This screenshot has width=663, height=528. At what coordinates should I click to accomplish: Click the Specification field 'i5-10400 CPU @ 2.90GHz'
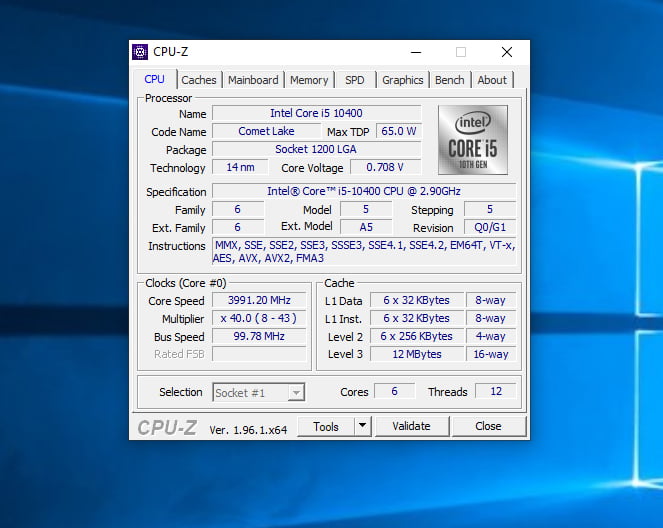[364, 191]
